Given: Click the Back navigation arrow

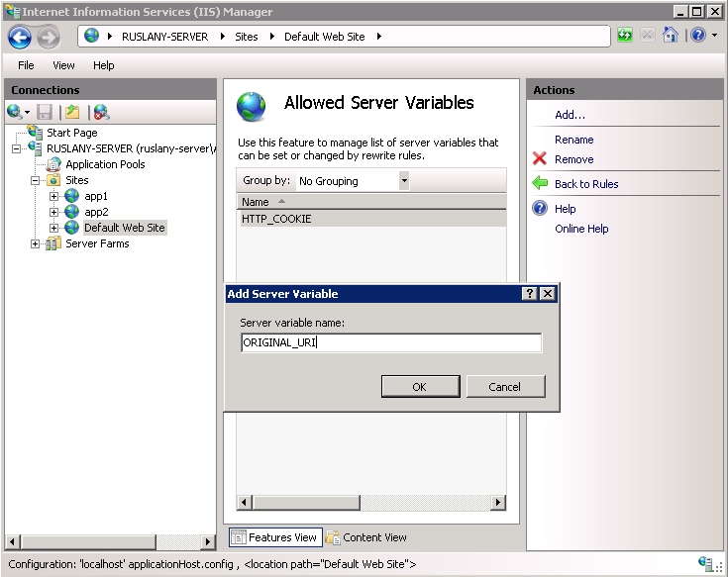Looking at the screenshot, I should [20, 37].
